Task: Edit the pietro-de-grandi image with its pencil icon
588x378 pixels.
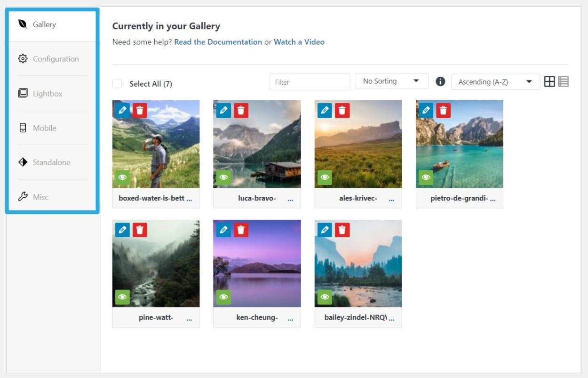Action: (426, 110)
